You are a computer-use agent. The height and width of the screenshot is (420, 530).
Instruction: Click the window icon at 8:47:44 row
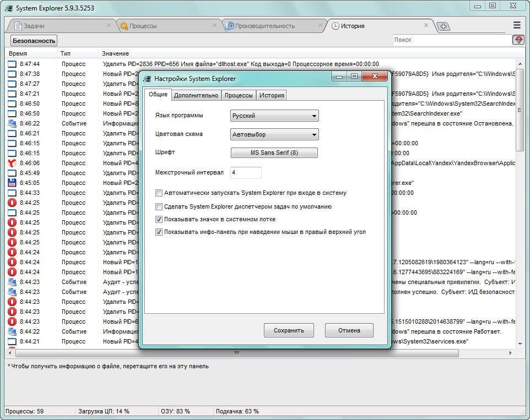click(x=12, y=64)
